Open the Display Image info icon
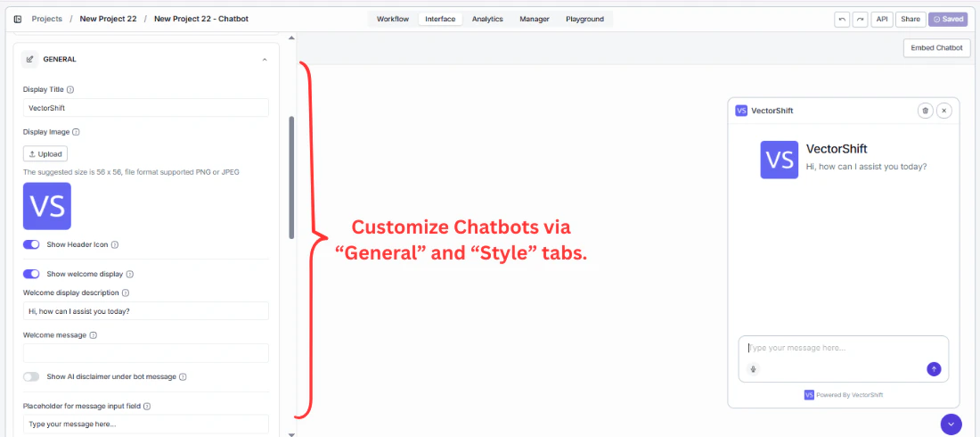This screenshot has height=437, width=980. tap(76, 132)
